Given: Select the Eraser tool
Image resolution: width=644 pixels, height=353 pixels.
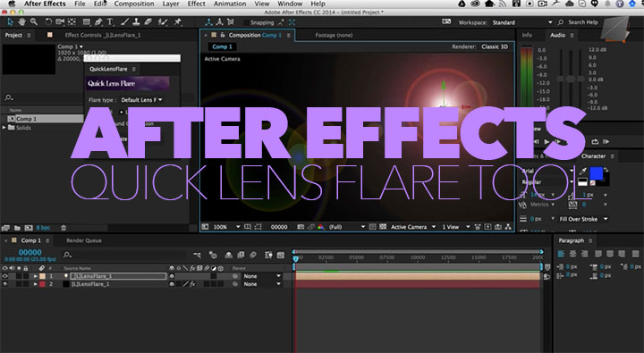Looking at the screenshot, I should (148, 21).
